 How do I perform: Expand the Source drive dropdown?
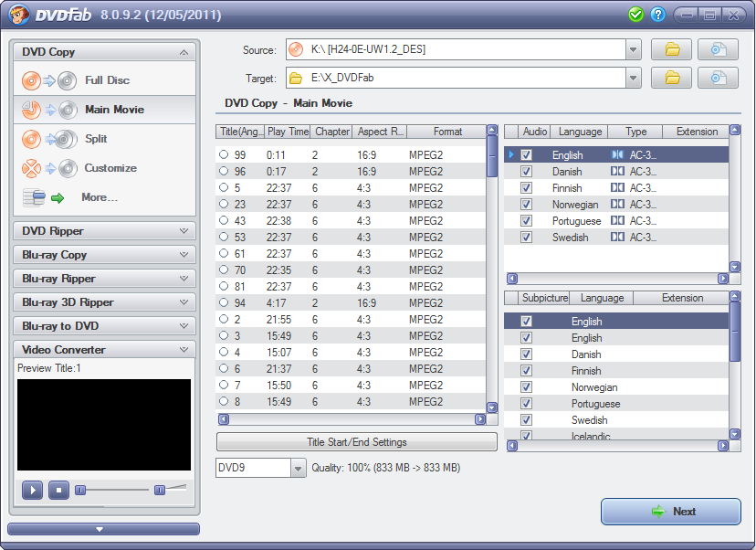point(634,49)
